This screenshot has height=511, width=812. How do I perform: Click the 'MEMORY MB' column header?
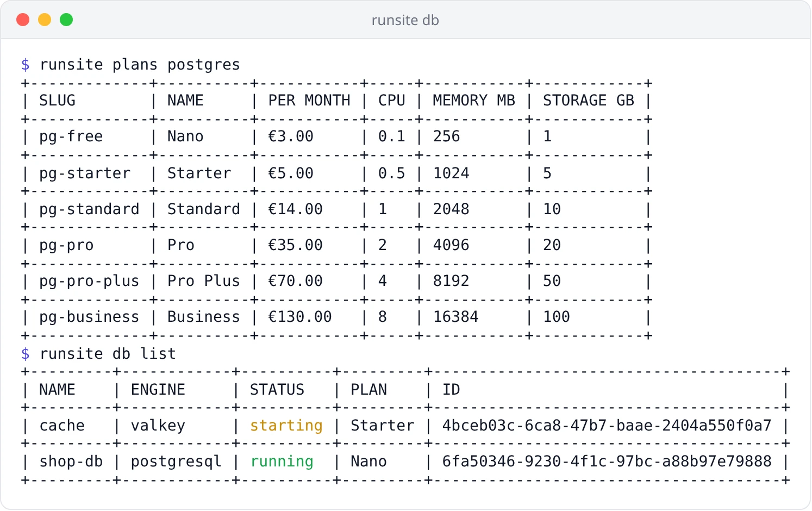[474, 101]
